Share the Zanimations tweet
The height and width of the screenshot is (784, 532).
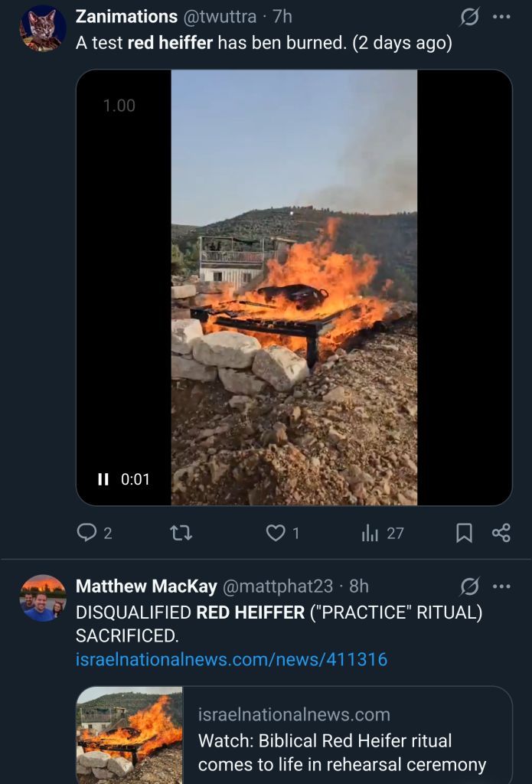tap(501, 533)
